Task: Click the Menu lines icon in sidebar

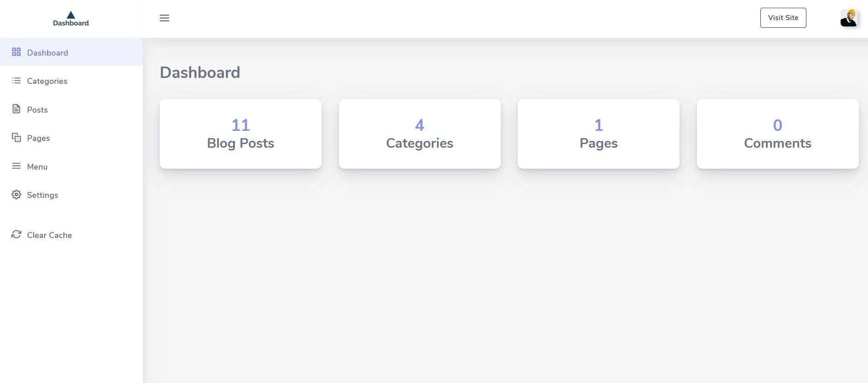Action: (x=16, y=166)
